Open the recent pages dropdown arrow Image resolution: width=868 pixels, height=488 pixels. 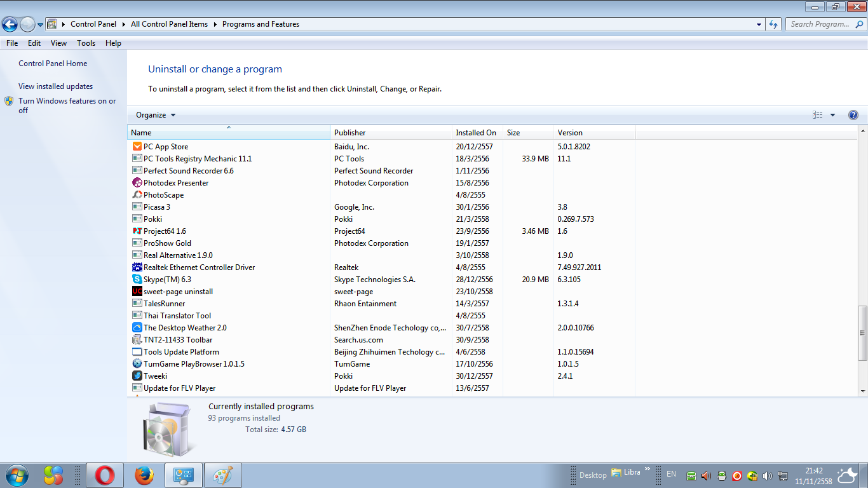point(40,25)
